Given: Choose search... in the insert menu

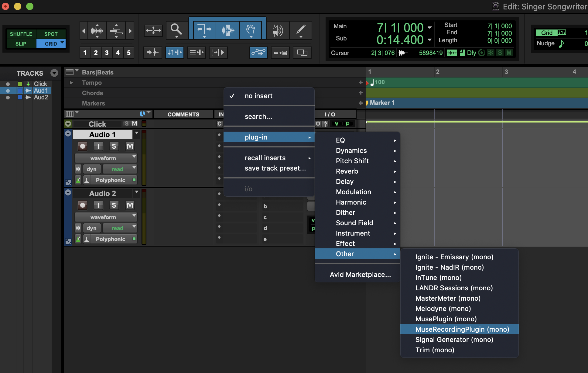Looking at the screenshot, I should pyautogui.click(x=258, y=116).
